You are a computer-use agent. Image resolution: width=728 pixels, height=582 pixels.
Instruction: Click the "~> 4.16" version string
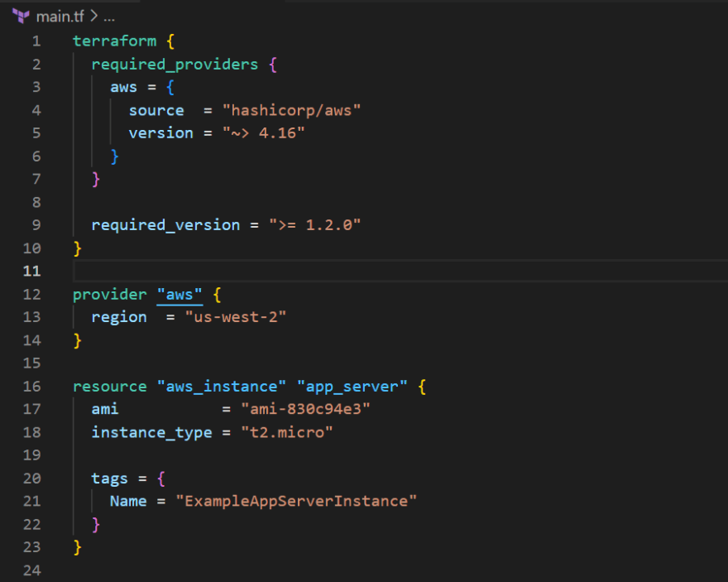click(263, 132)
